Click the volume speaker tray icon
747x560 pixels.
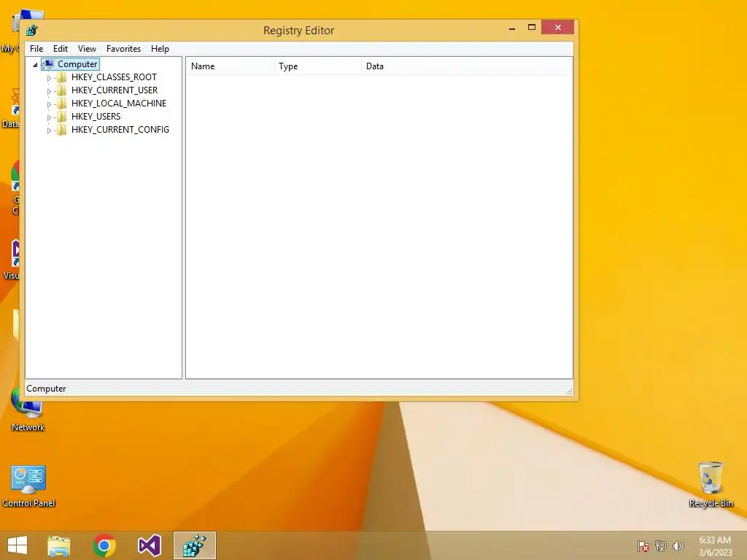pos(678,546)
